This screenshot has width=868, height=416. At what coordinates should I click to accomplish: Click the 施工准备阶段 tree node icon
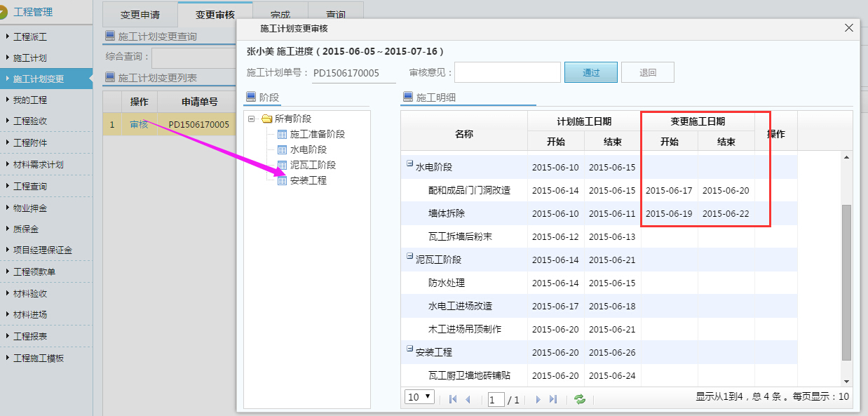point(282,134)
